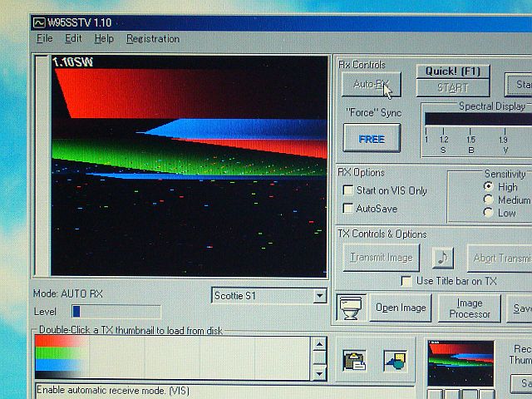Click the received image thumbnail preview
Image resolution: width=532 pixels, height=399 pixels.
coord(460,362)
